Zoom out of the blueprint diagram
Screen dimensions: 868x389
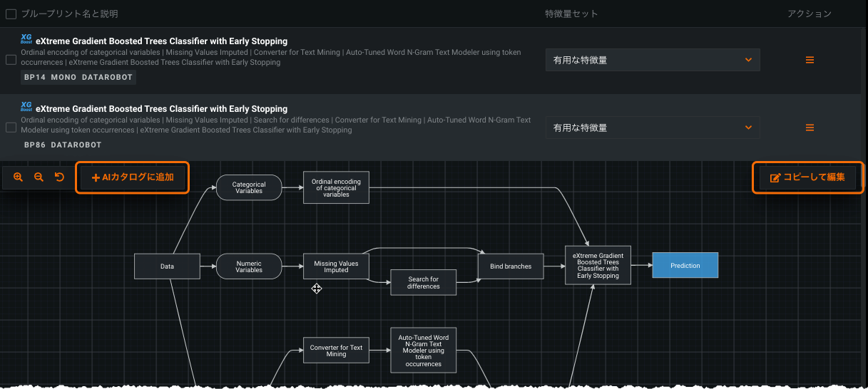pyautogui.click(x=39, y=177)
